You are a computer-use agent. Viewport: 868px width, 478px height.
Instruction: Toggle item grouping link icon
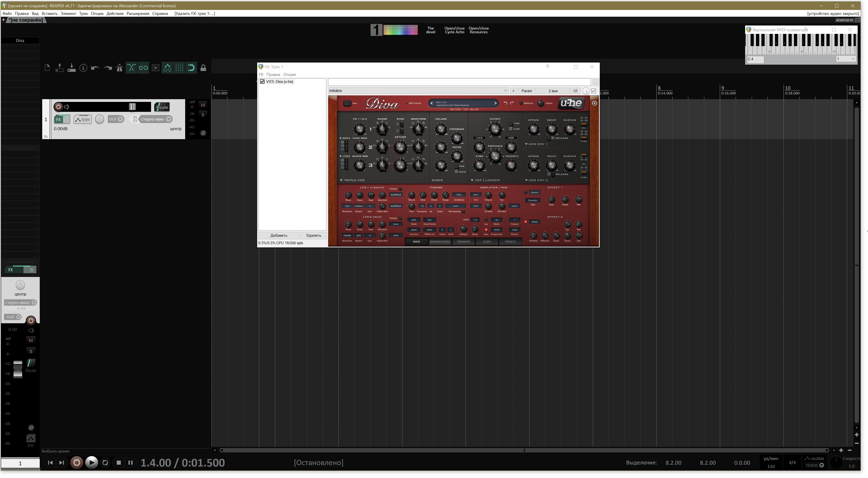click(144, 68)
